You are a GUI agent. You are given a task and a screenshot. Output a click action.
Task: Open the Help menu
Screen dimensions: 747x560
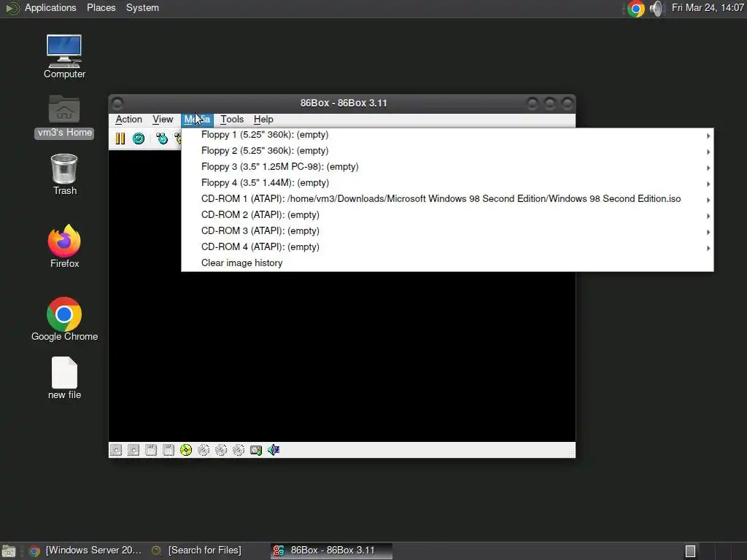[263, 120]
